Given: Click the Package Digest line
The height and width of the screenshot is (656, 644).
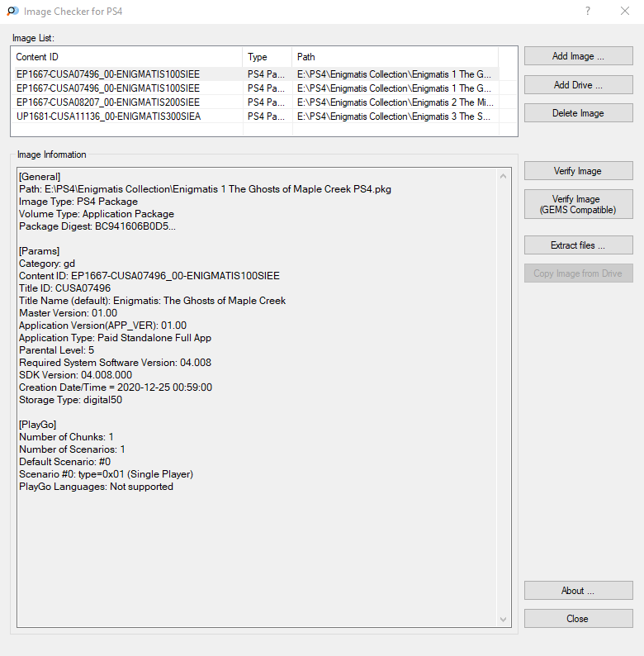Looking at the screenshot, I should (x=97, y=226).
